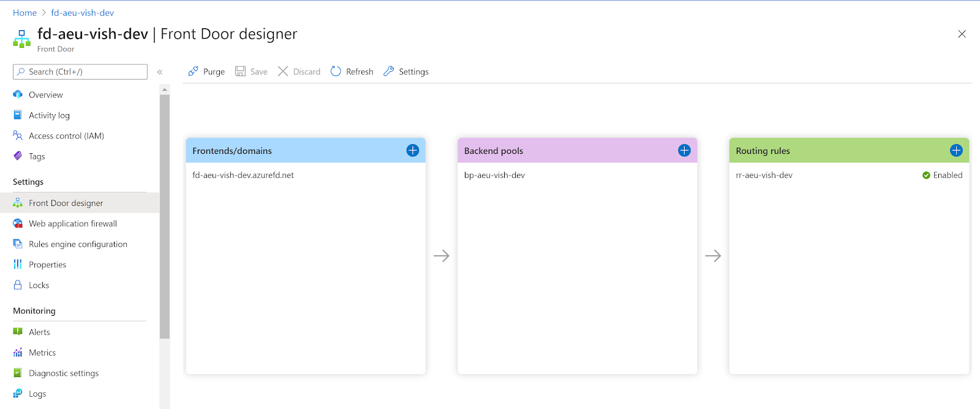Click the Enabled status text
Viewport: 980px width, 409px height.
click(948, 175)
